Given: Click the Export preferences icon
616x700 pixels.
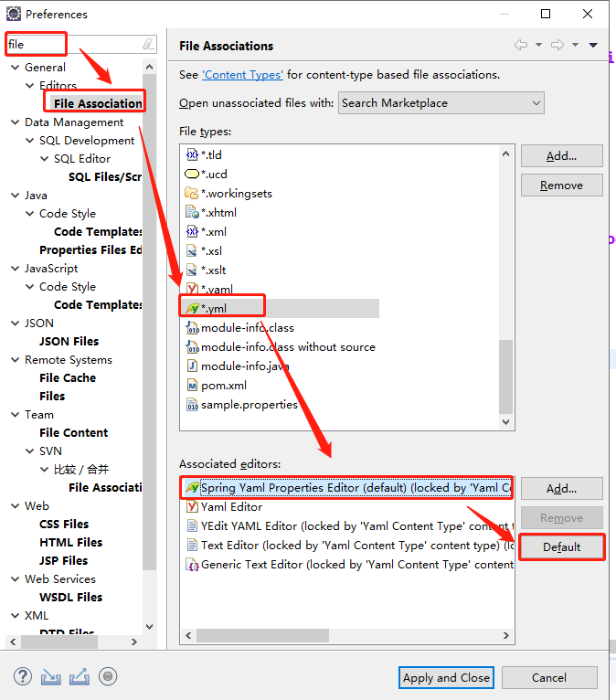Looking at the screenshot, I should (80, 677).
